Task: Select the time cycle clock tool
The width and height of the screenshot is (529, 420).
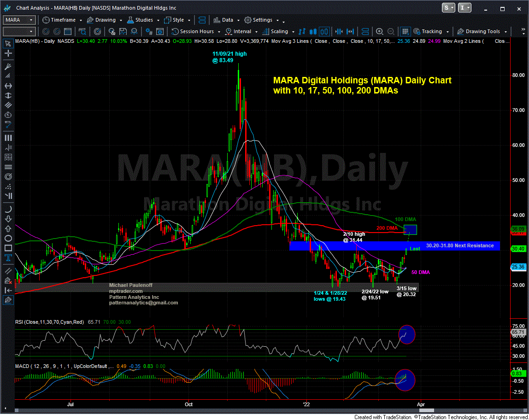Action: point(8,115)
